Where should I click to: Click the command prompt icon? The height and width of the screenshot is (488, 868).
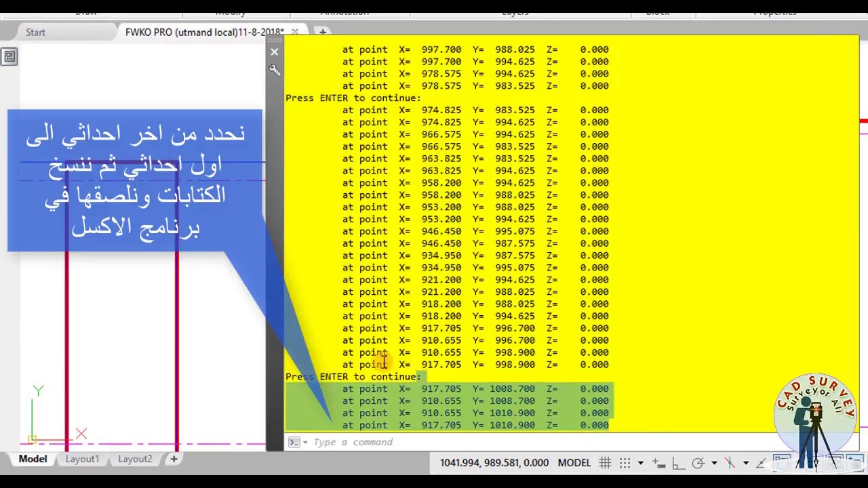pyautogui.click(x=294, y=442)
